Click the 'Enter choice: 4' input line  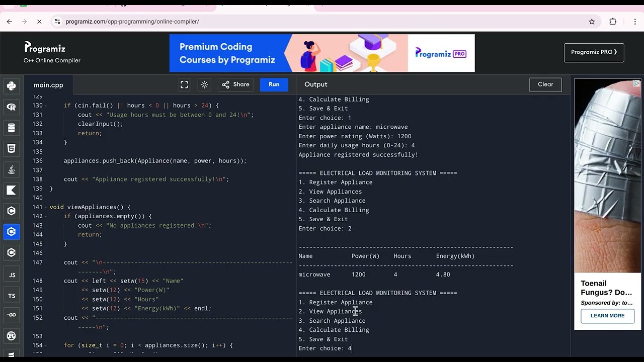point(325,348)
